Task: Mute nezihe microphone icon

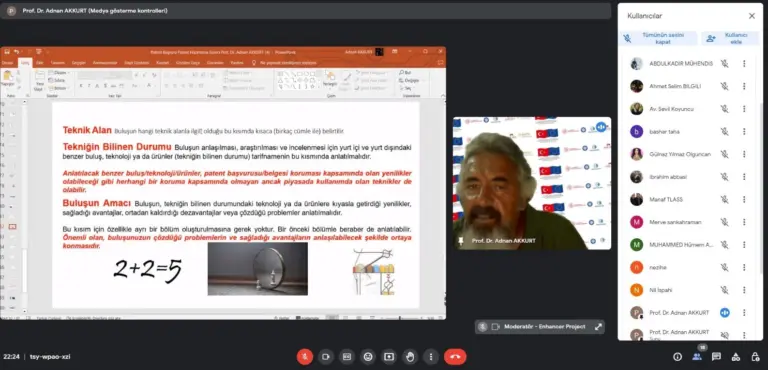Action: coord(724,268)
